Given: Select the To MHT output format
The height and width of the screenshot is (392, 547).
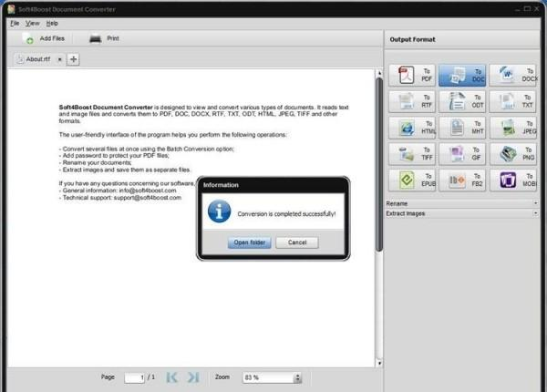Looking at the screenshot, I should click(462, 128).
